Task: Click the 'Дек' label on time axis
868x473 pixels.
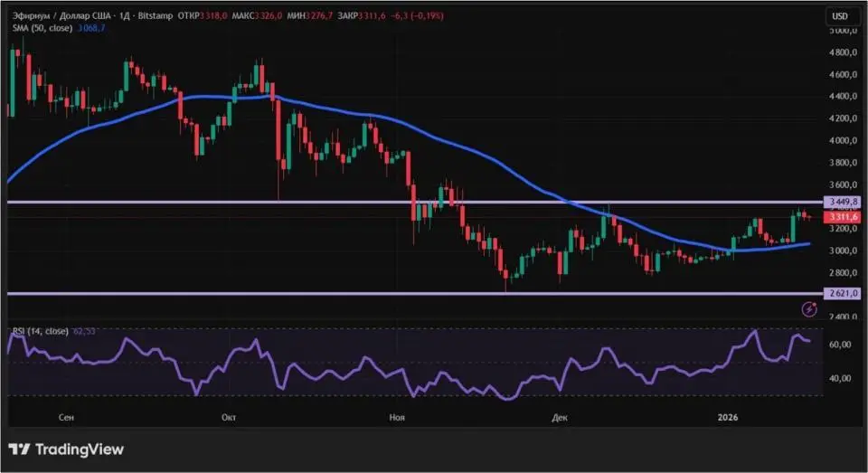Action: 560,417
